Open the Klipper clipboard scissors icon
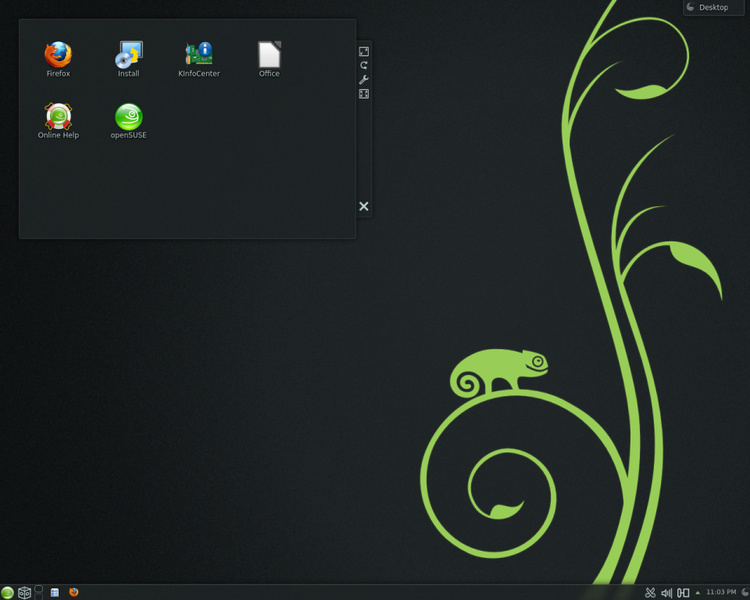 click(650, 593)
